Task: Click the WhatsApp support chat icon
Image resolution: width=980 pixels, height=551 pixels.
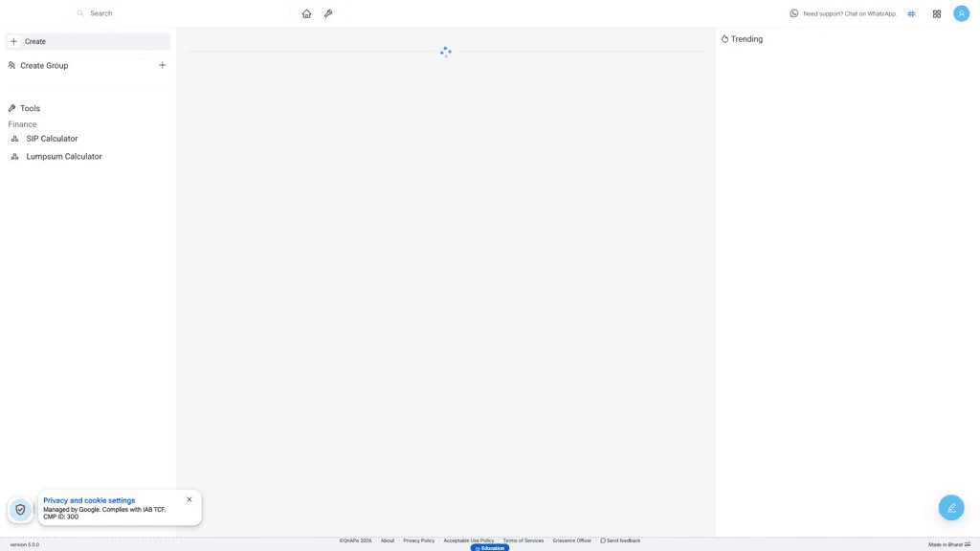Action: 793,13
